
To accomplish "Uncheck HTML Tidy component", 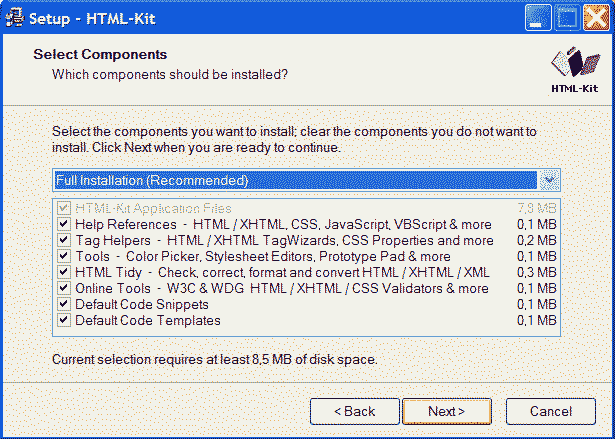I will pyautogui.click(x=64, y=272).
